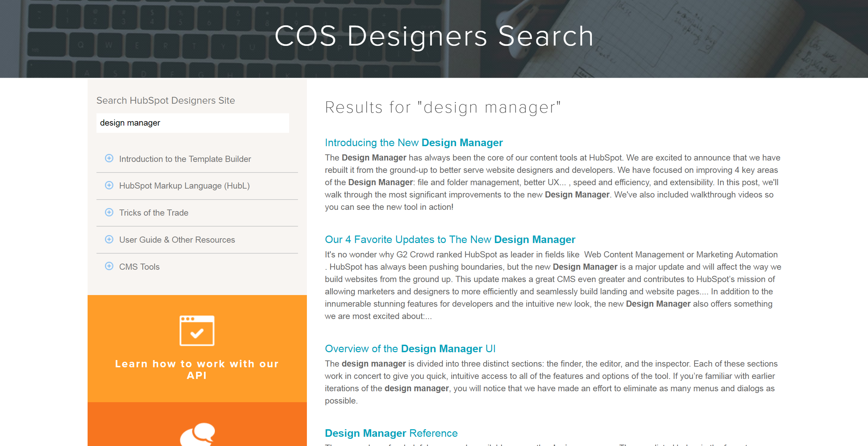Click the Search HubSpot Designers Site label

tap(166, 101)
